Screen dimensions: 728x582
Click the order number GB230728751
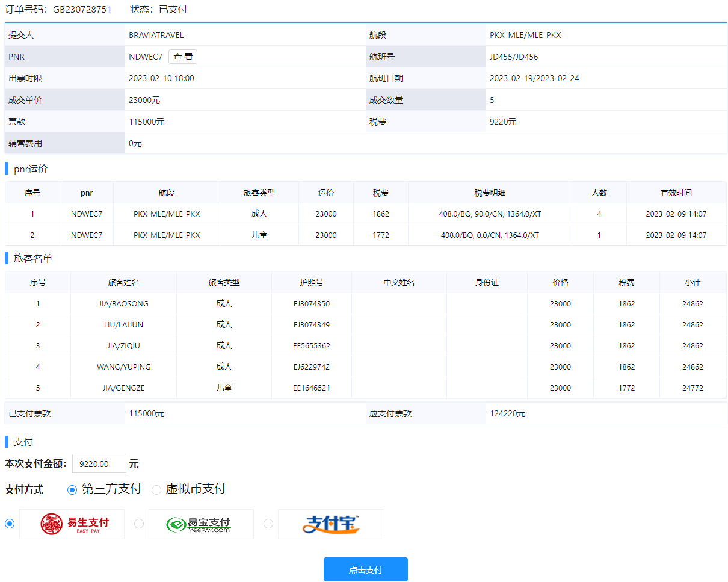82,10
